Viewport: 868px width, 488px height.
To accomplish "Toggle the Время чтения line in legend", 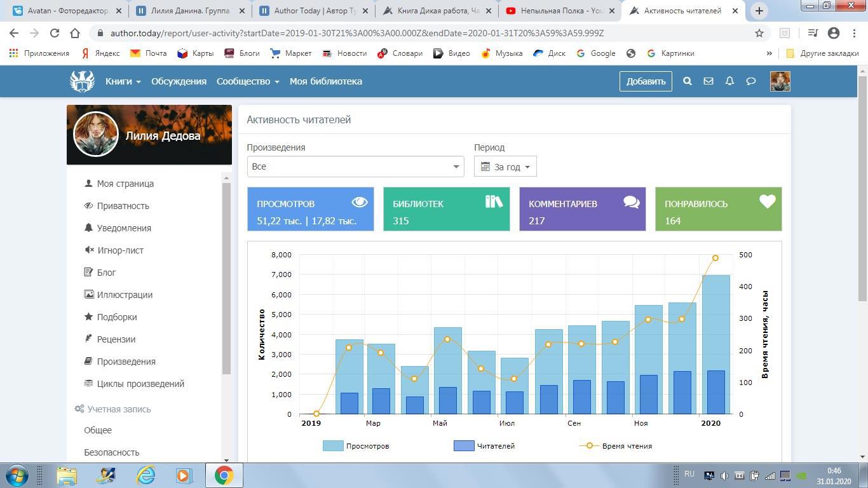I will coord(616,446).
